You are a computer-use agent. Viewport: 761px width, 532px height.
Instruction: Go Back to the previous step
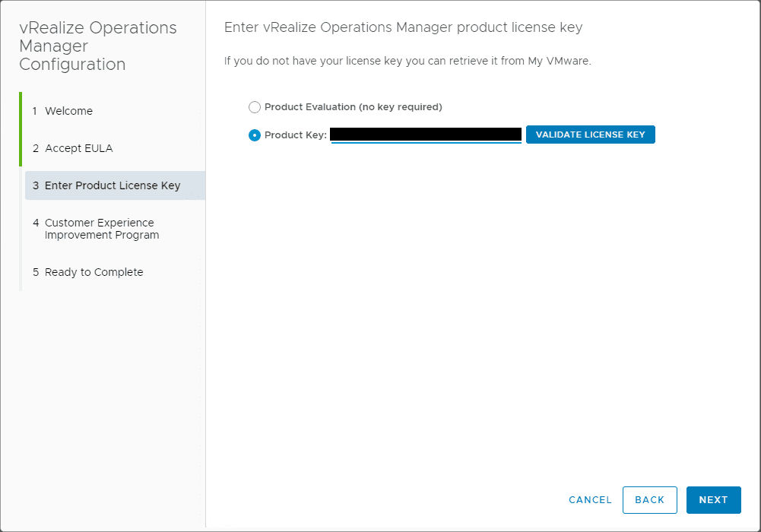[x=649, y=499]
